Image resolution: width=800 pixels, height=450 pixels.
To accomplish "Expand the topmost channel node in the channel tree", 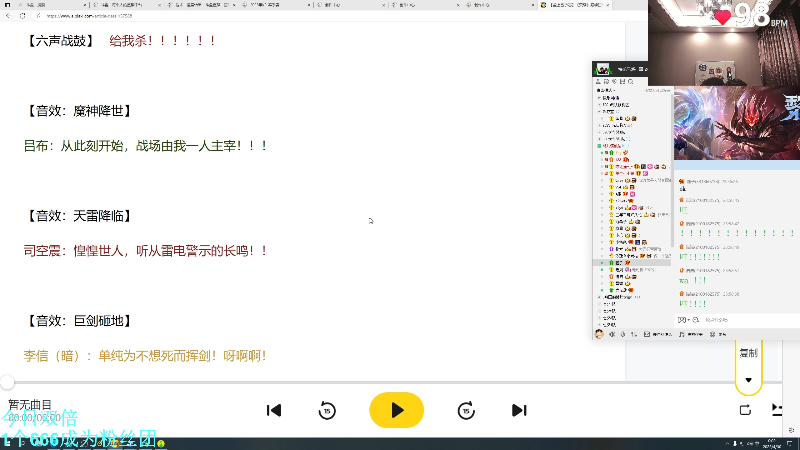I will point(599,97).
